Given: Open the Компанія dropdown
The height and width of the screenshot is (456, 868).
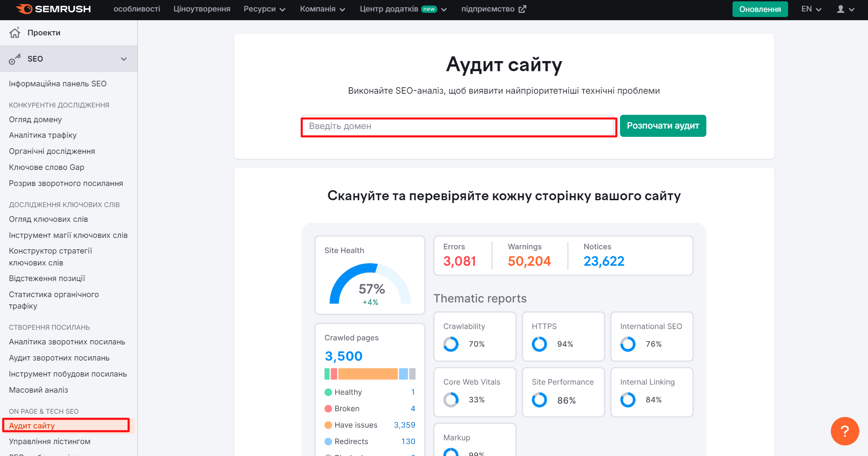Looking at the screenshot, I should tap(322, 9).
